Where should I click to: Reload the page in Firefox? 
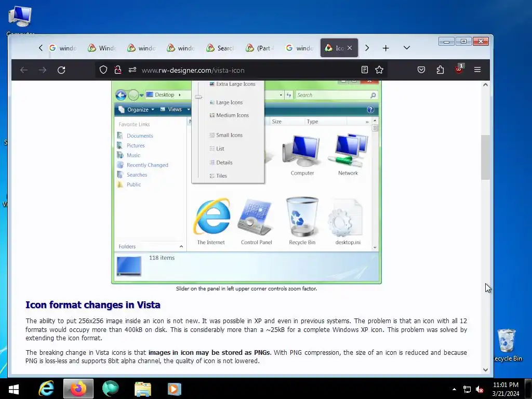61,70
